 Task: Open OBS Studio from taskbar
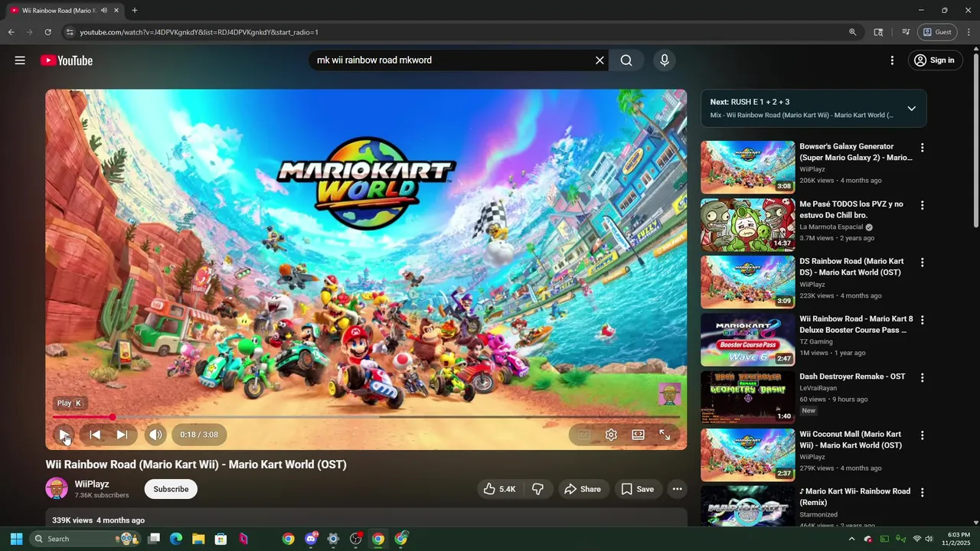355,539
